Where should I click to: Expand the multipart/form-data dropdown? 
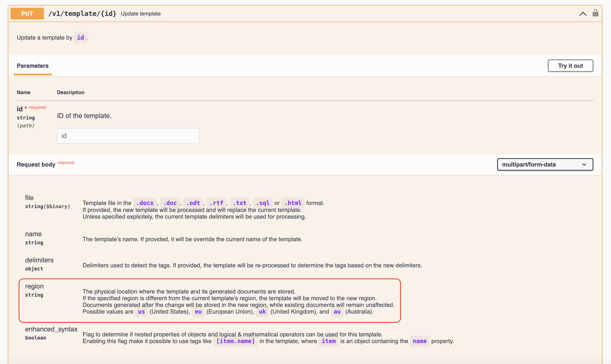click(546, 164)
